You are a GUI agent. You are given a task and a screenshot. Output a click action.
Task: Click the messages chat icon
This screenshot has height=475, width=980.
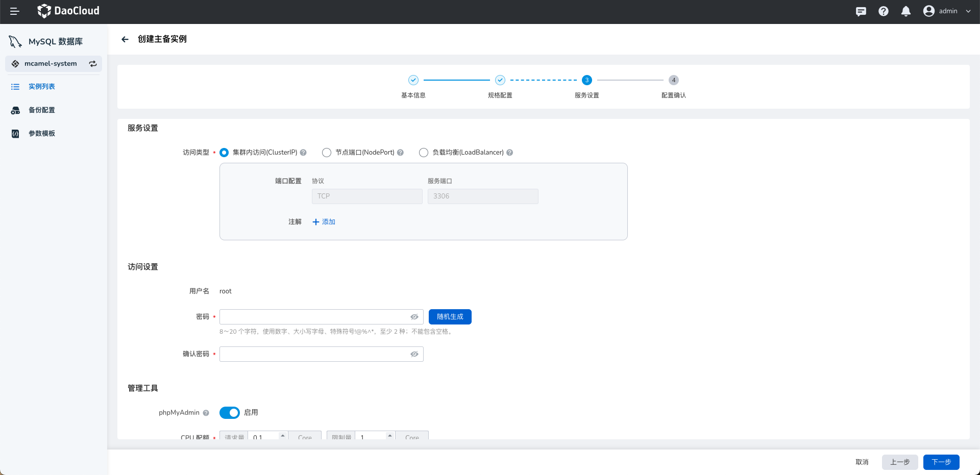tap(861, 11)
